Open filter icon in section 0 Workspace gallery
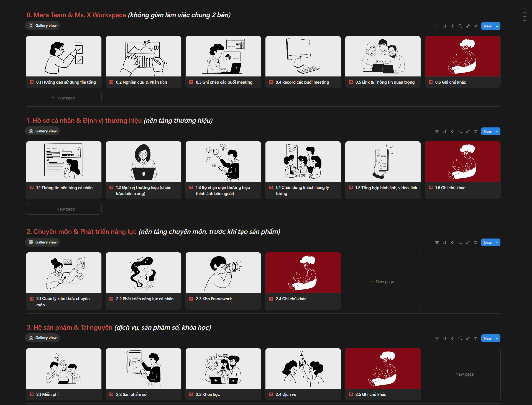This screenshot has height=405, width=532. point(437,26)
